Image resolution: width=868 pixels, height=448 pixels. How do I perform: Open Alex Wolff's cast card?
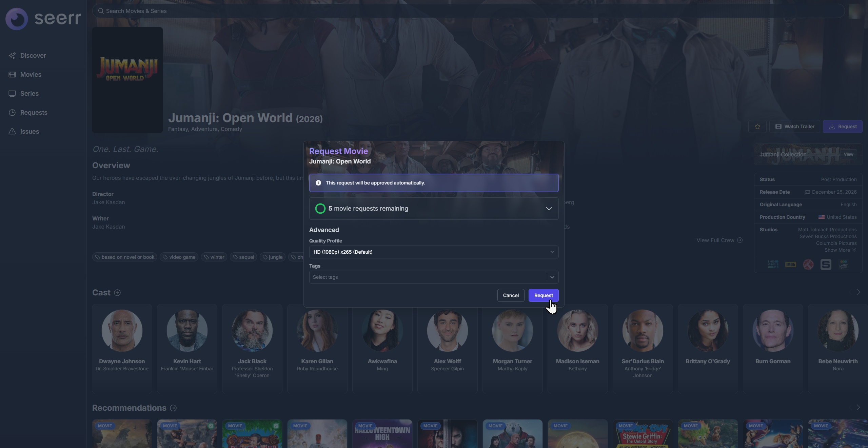[x=448, y=349]
